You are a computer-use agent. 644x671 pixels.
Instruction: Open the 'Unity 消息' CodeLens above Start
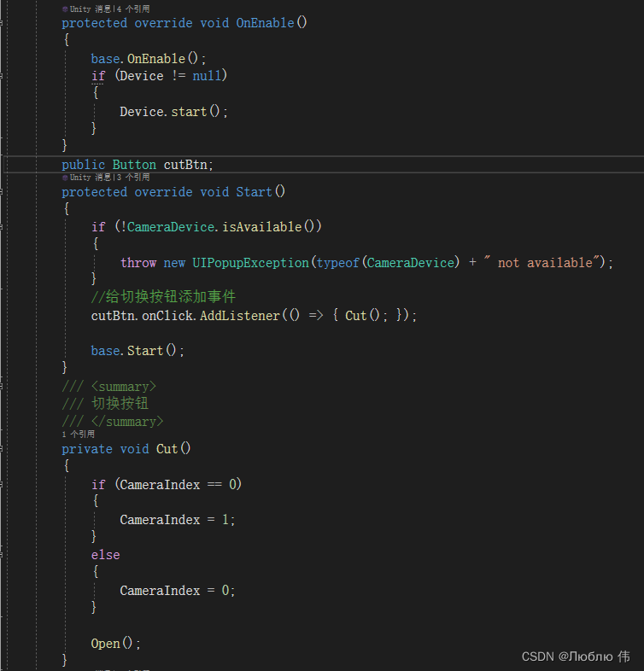(91, 178)
